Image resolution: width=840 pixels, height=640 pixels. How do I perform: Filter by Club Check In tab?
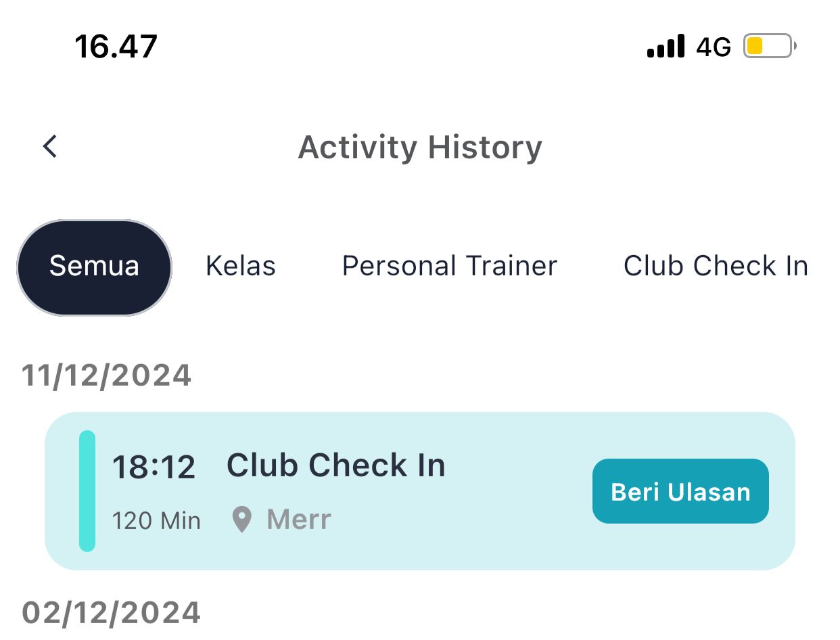(x=716, y=266)
